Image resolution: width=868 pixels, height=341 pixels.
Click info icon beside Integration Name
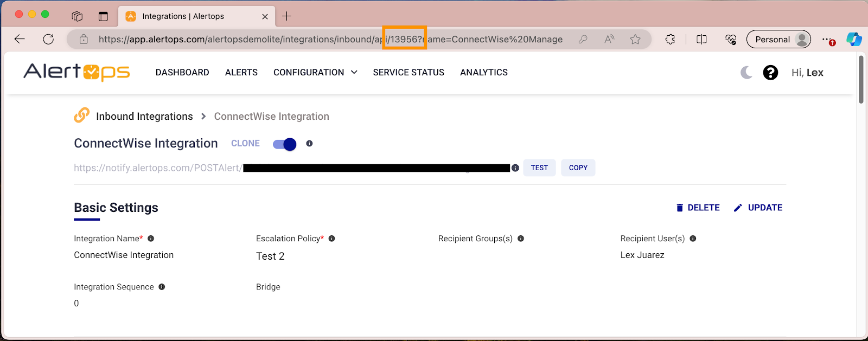(151, 239)
